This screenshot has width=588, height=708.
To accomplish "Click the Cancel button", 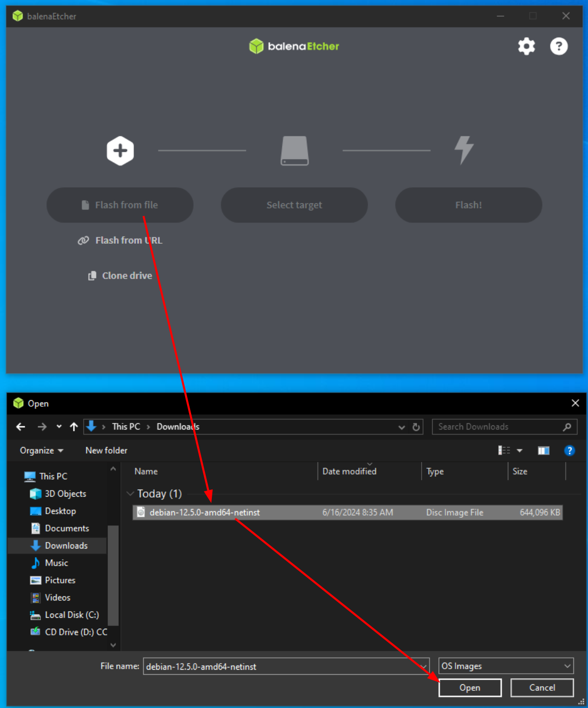I will (x=542, y=688).
